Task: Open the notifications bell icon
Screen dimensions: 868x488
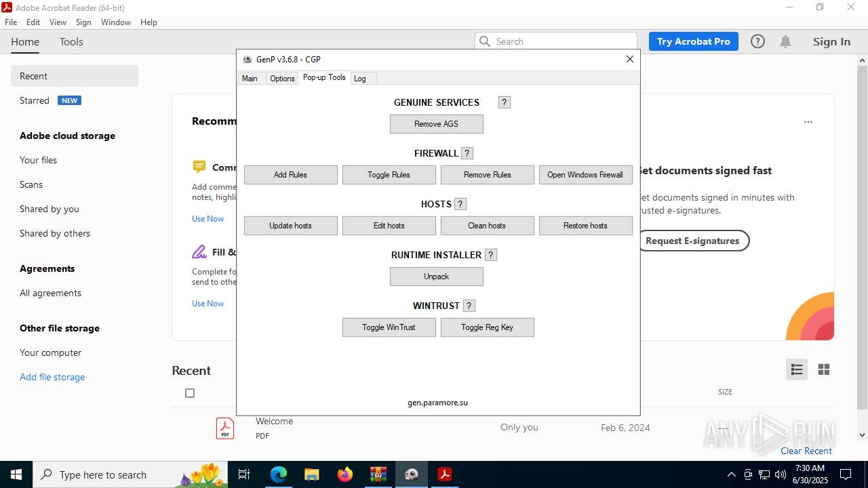Action: point(785,41)
